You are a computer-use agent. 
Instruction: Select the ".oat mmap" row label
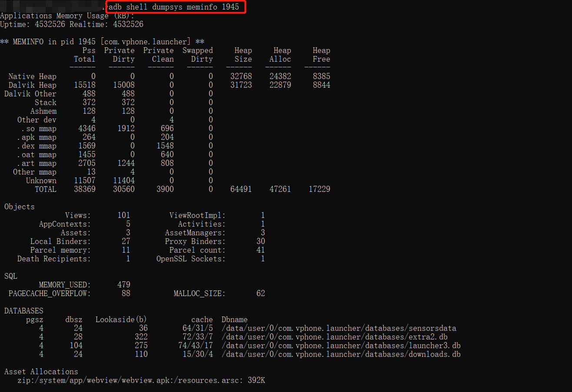(x=37, y=155)
